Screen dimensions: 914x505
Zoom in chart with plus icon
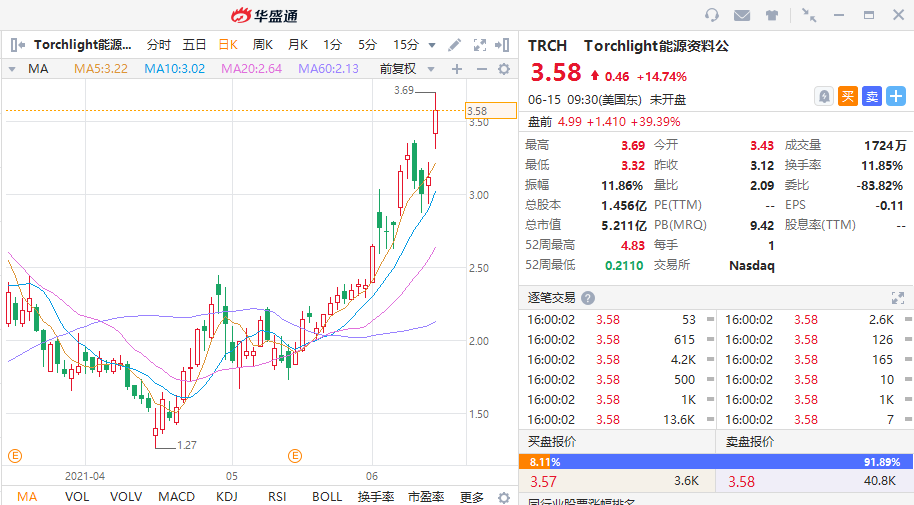point(457,69)
